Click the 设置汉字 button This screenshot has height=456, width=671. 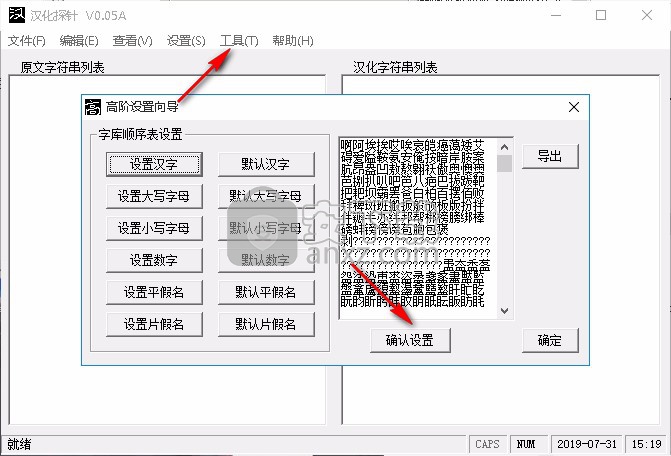pos(154,164)
